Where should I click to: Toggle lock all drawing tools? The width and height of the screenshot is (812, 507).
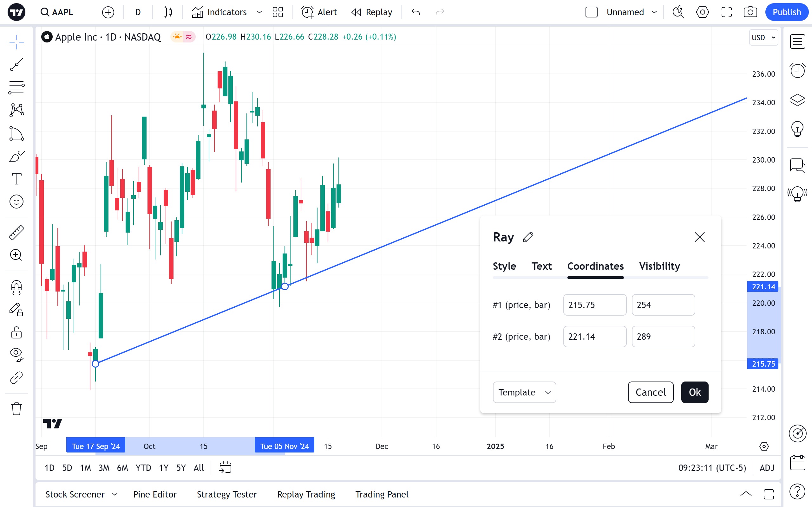click(x=16, y=333)
